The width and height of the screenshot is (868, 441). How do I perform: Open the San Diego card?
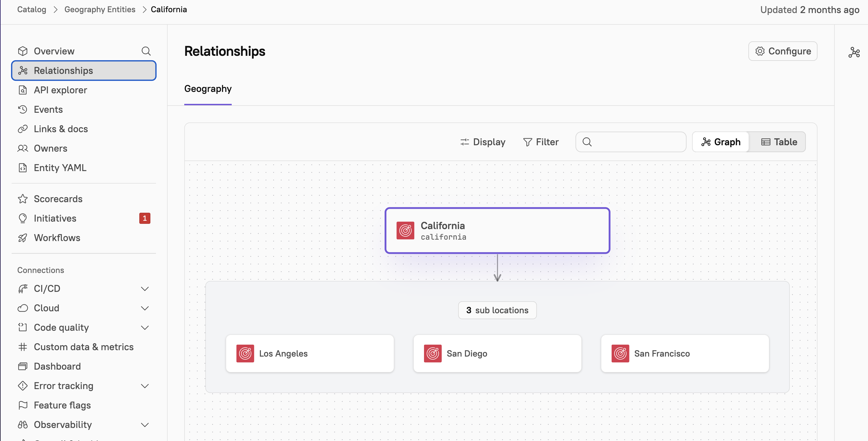[x=497, y=353]
